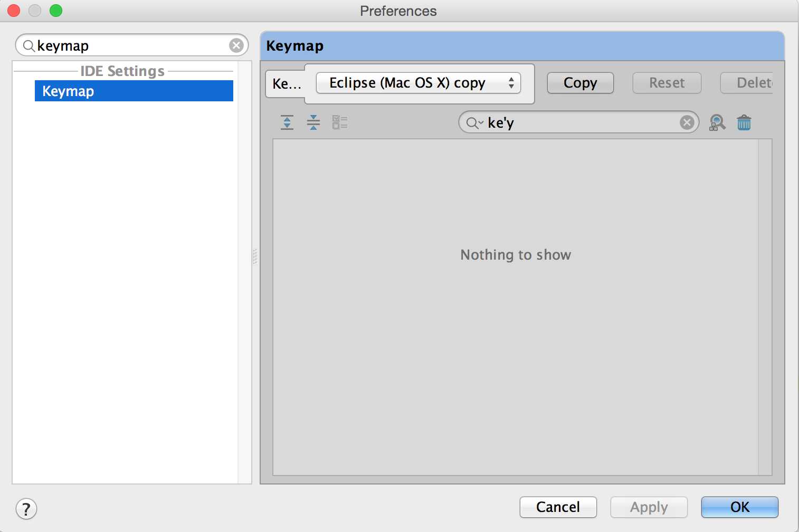The width and height of the screenshot is (799, 532).
Task: Click Find Actions by Shortcut icon
Action: pyautogui.click(x=717, y=122)
